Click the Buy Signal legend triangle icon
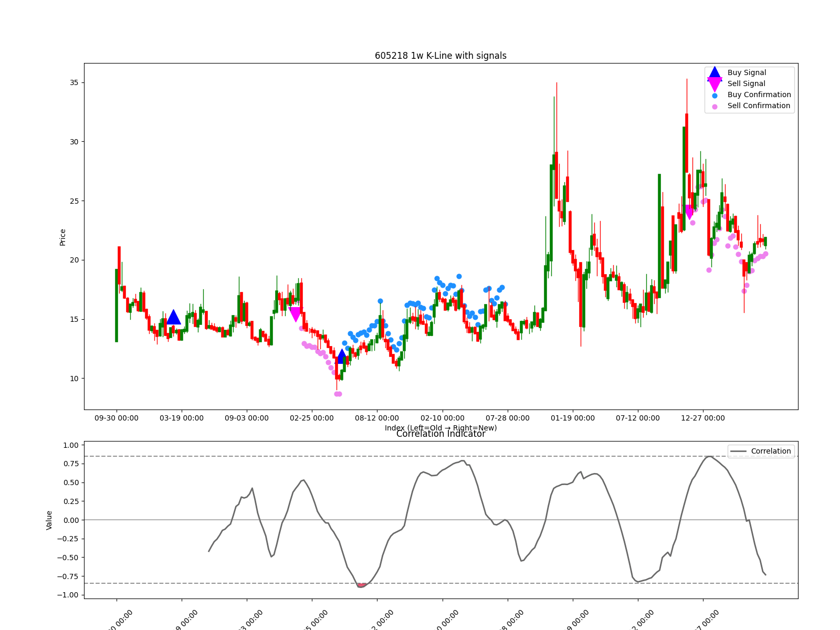The width and height of the screenshot is (840, 630). pos(715,73)
